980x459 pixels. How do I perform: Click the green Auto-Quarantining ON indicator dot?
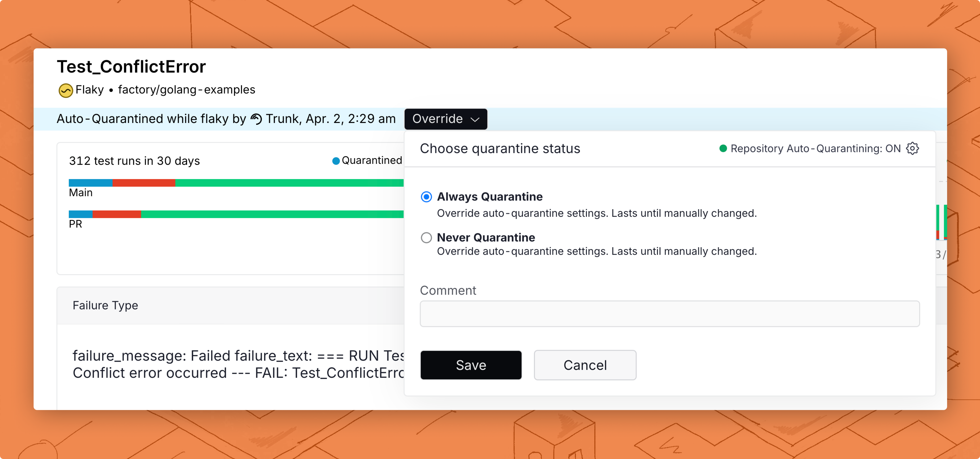[x=723, y=148]
